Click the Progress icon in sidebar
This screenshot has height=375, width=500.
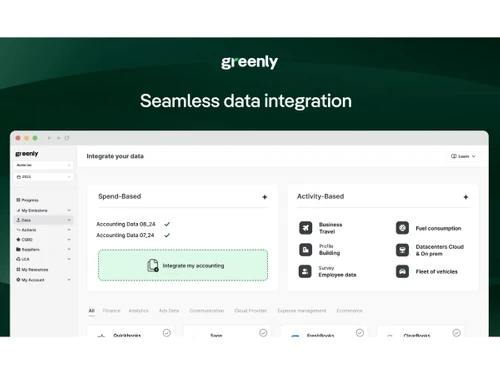[x=18, y=200]
